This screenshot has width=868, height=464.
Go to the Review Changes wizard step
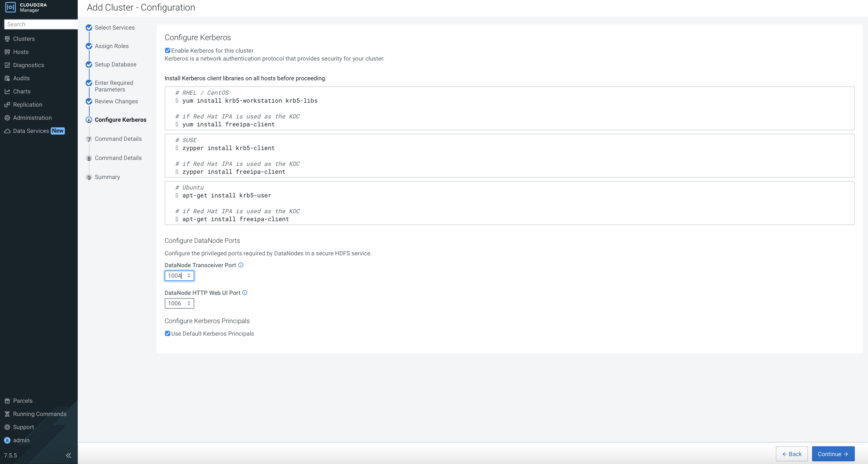[116, 101]
